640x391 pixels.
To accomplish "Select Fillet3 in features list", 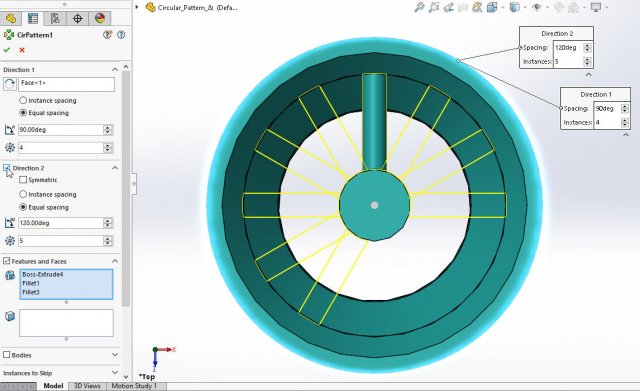I will tap(31, 292).
